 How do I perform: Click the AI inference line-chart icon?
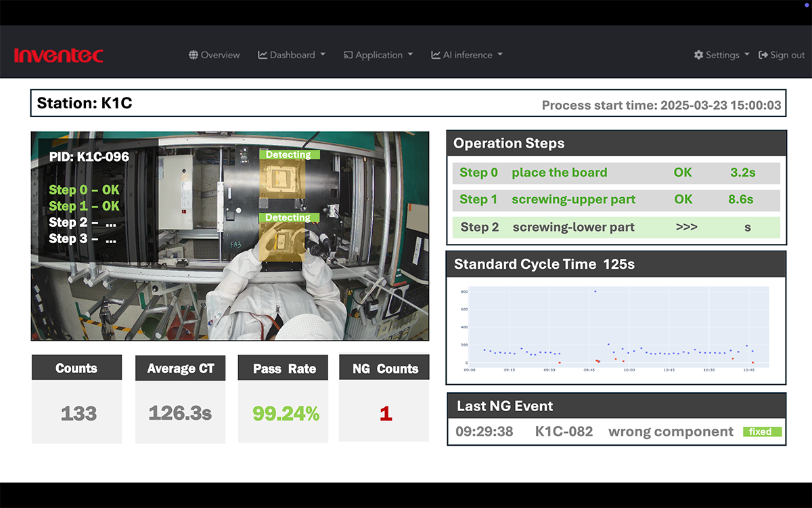click(436, 55)
